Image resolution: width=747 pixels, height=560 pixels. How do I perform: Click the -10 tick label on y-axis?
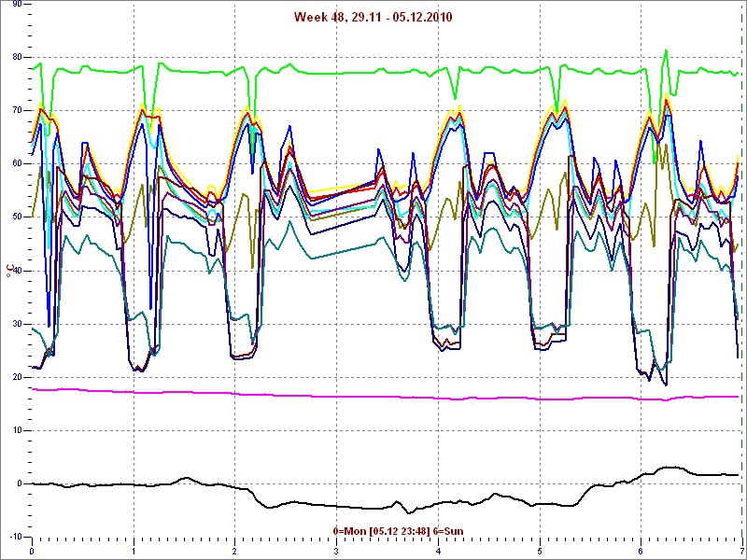[14, 537]
